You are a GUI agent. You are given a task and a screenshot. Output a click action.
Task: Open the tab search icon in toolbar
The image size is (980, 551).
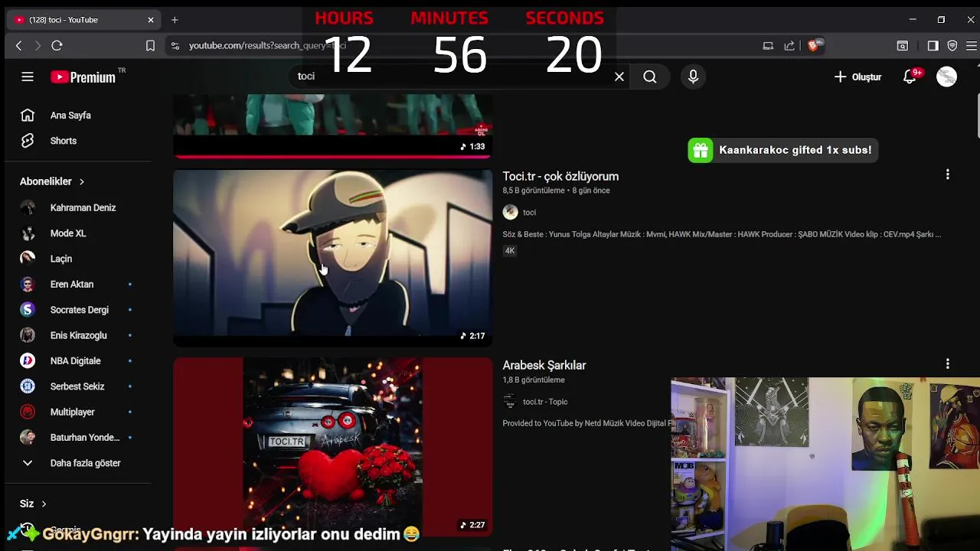903,46
